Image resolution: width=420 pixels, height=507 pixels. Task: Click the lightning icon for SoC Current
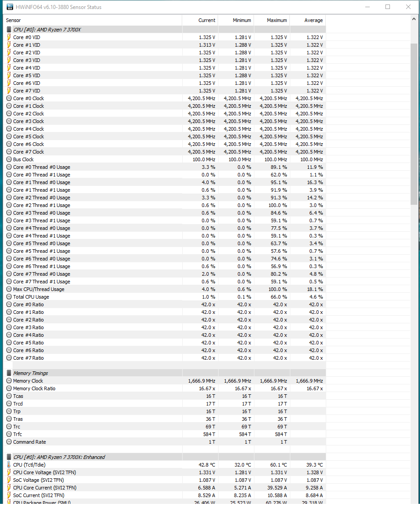(9, 495)
